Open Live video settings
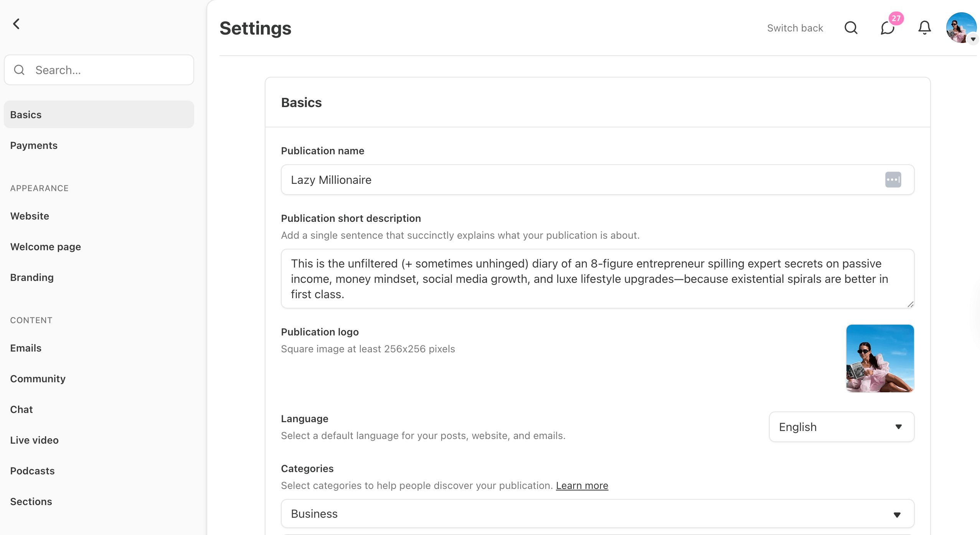The image size is (980, 535). [34, 440]
